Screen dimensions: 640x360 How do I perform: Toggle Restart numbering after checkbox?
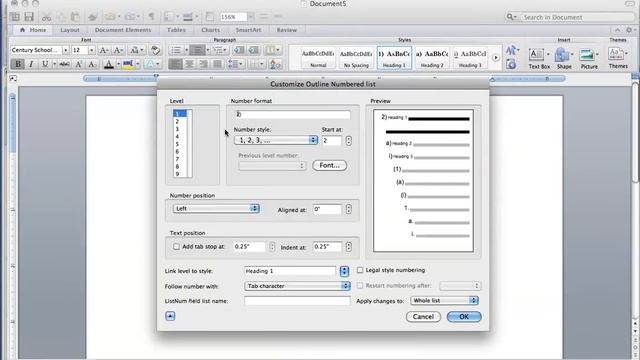click(x=360, y=286)
